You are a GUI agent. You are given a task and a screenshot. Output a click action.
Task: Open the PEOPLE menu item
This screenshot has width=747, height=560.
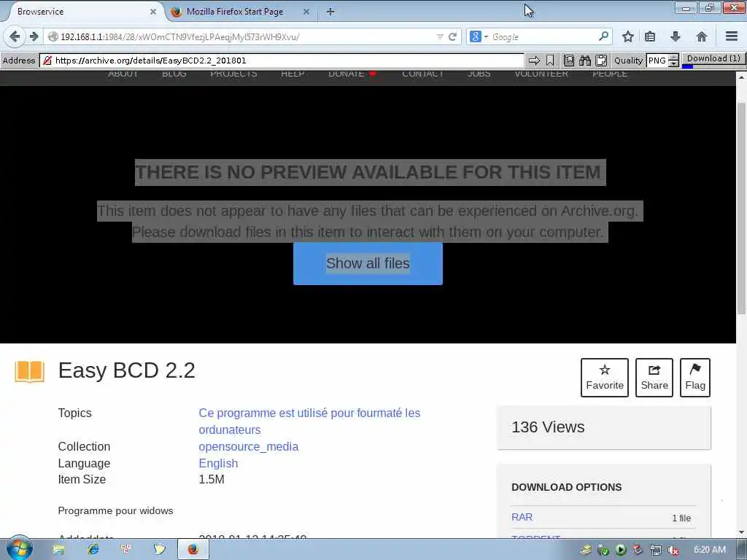[x=610, y=74]
